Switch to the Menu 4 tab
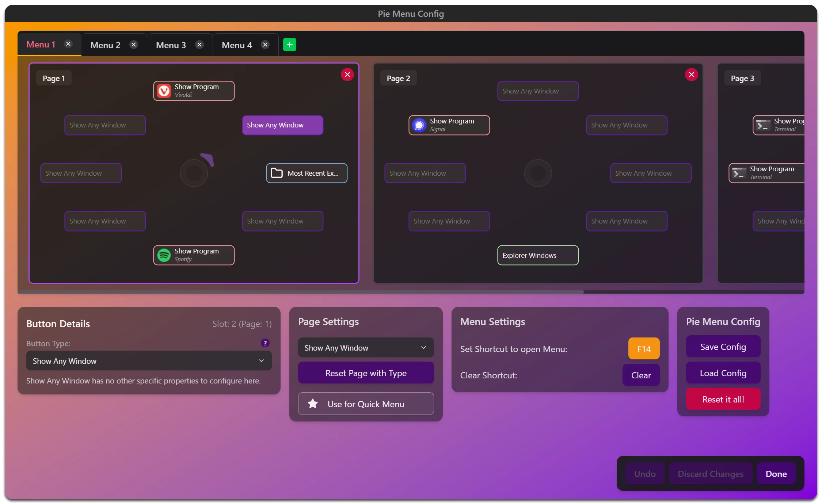The height and width of the screenshot is (504, 822). tap(237, 45)
